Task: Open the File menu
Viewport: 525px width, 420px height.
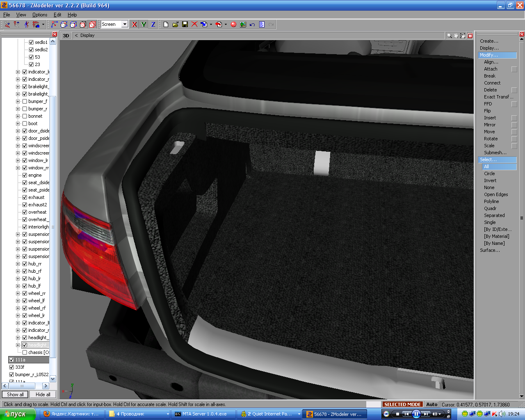Action: tap(7, 15)
